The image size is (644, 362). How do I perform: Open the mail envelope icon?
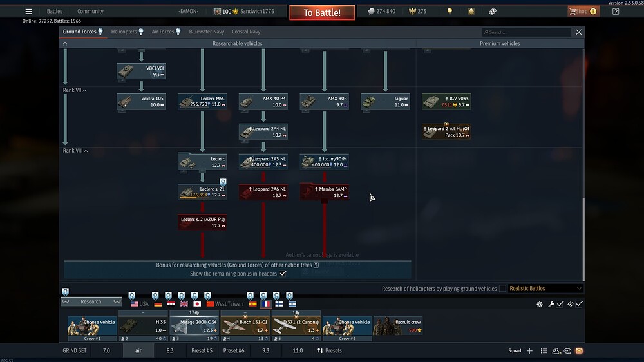tap(579, 351)
